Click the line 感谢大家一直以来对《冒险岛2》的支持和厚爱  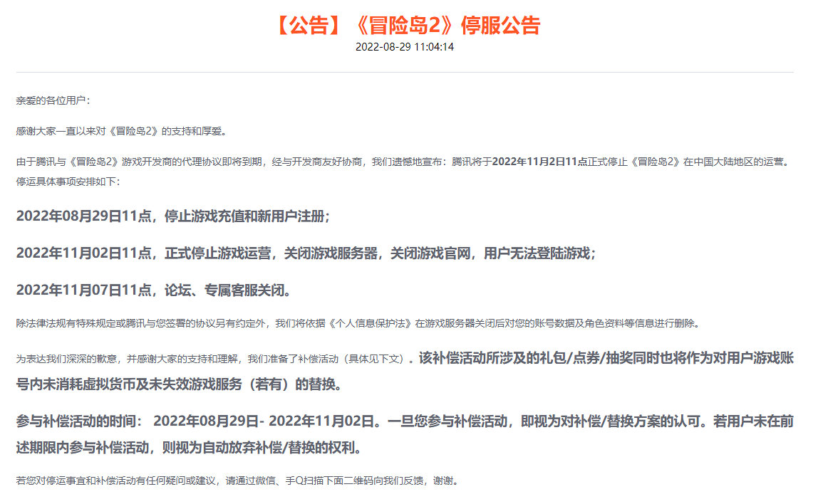(x=121, y=131)
